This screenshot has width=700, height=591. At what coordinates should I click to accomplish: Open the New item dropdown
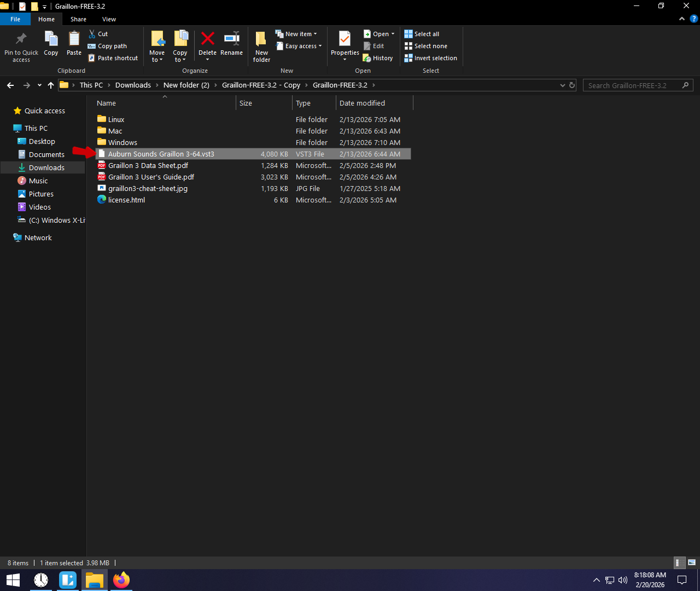296,34
